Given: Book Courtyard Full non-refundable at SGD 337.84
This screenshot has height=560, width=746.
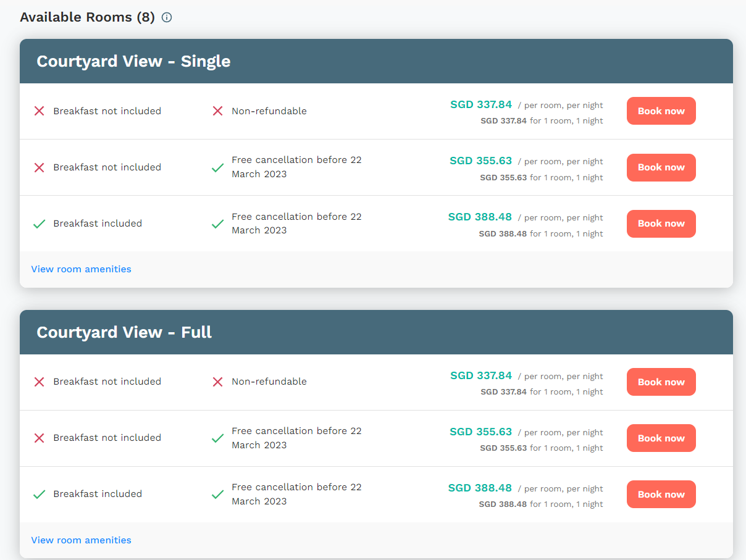Looking at the screenshot, I should click(x=661, y=382).
